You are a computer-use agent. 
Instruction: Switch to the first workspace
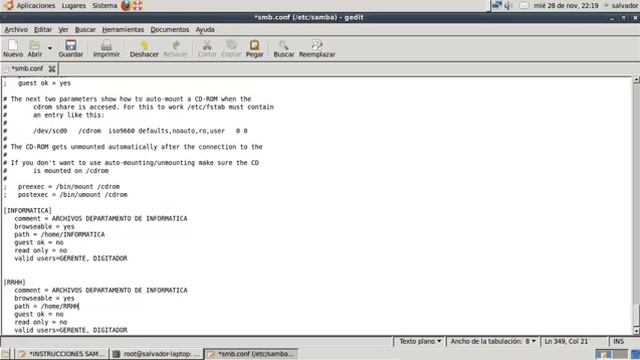pos(603,354)
